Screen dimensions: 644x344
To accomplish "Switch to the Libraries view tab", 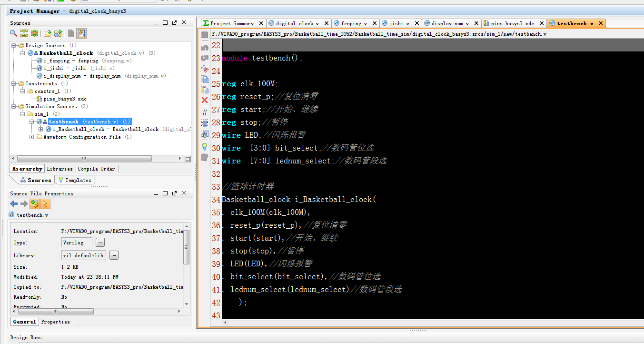I will (60, 169).
